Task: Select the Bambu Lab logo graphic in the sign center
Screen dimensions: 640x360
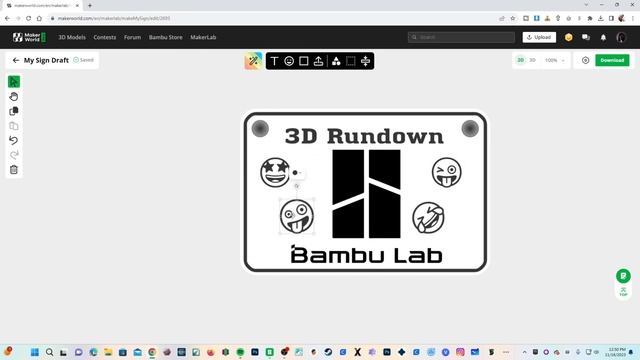Action: (366, 194)
